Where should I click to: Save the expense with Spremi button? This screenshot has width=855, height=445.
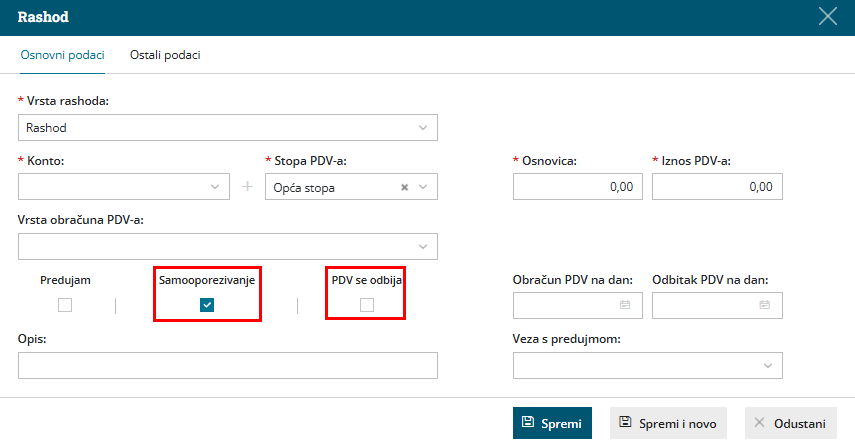552,423
